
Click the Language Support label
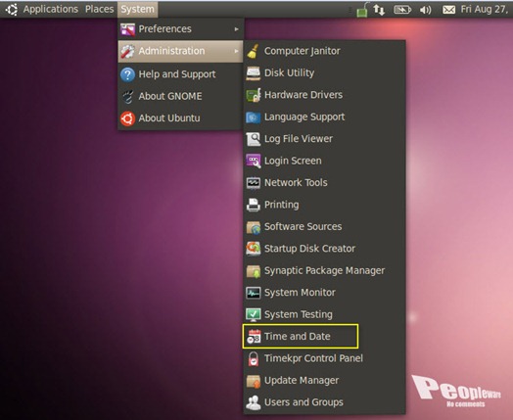(x=304, y=117)
